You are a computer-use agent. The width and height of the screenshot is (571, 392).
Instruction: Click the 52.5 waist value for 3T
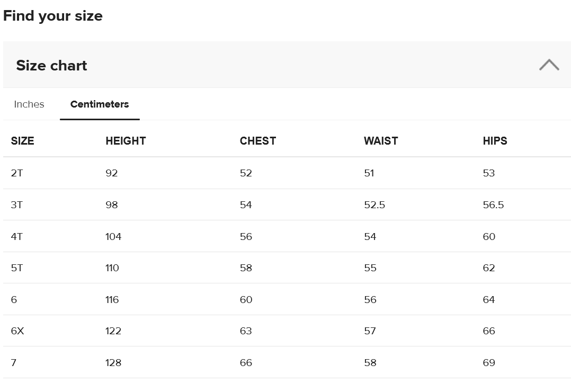[x=374, y=205]
